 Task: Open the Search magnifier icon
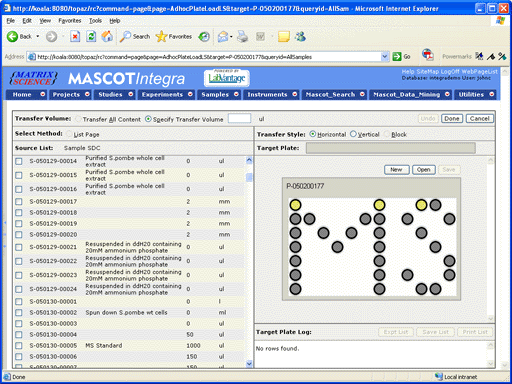125,36
